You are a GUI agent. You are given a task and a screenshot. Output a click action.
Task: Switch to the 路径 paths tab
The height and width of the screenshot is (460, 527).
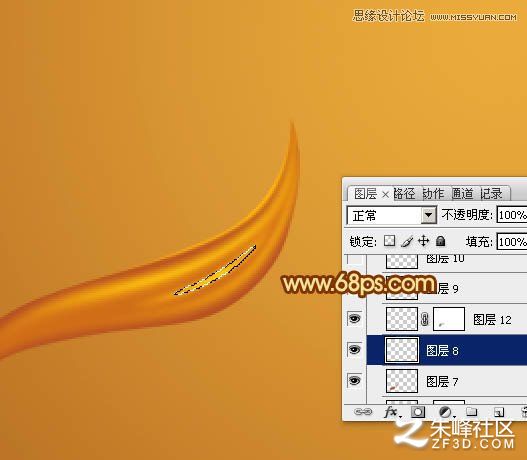[404, 194]
